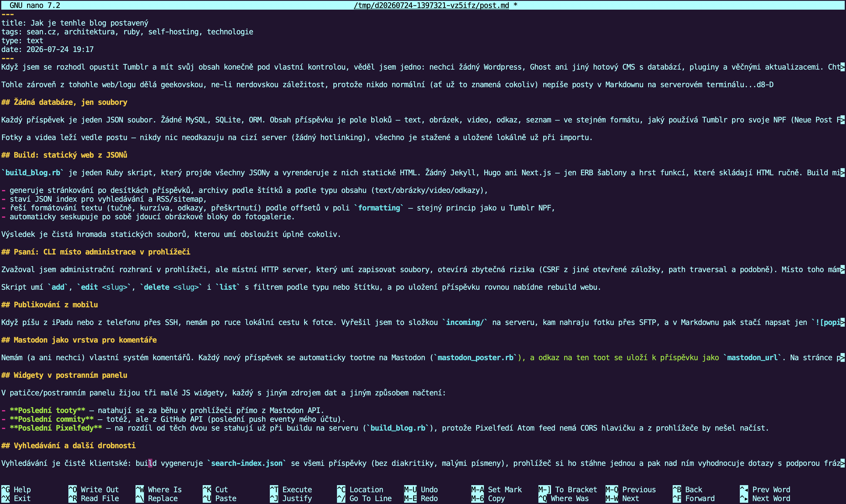This screenshot has height=504, width=846.
Task: Click the bold text 'Poslední commity'
Action: click(52, 419)
